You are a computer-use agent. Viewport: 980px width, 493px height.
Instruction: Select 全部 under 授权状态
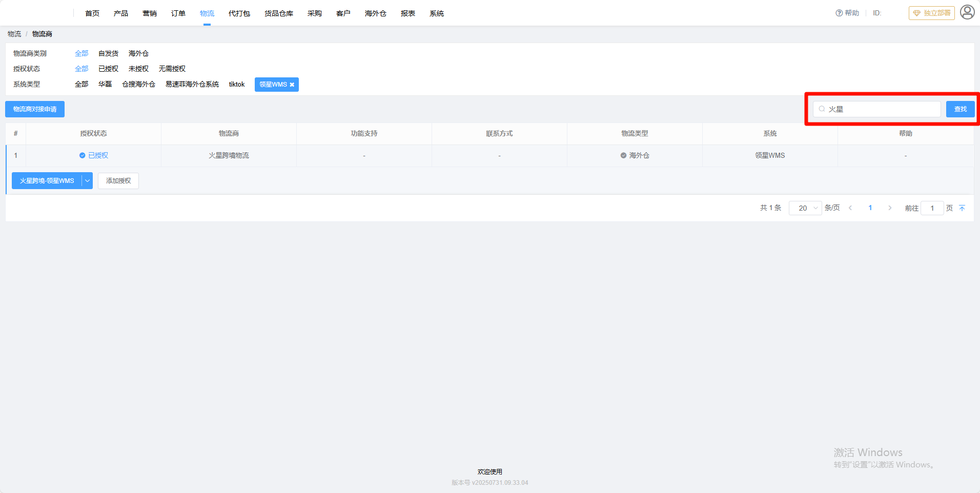tap(81, 69)
